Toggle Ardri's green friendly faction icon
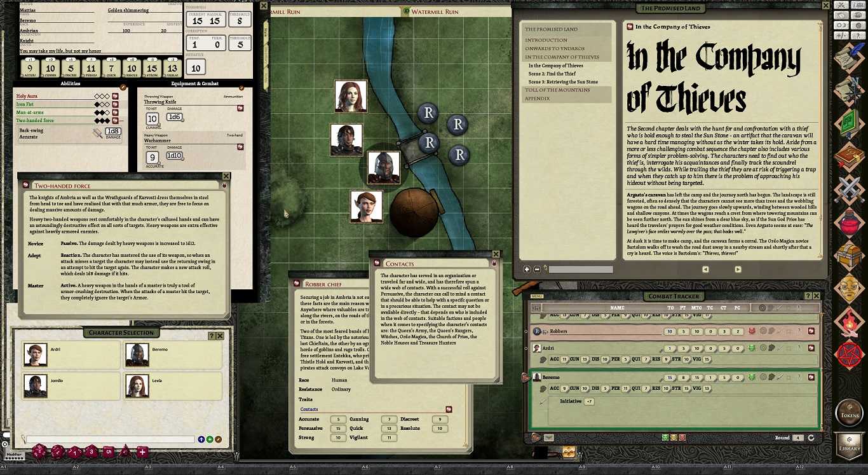Screen dimensions: 868x475 [752, 348]
